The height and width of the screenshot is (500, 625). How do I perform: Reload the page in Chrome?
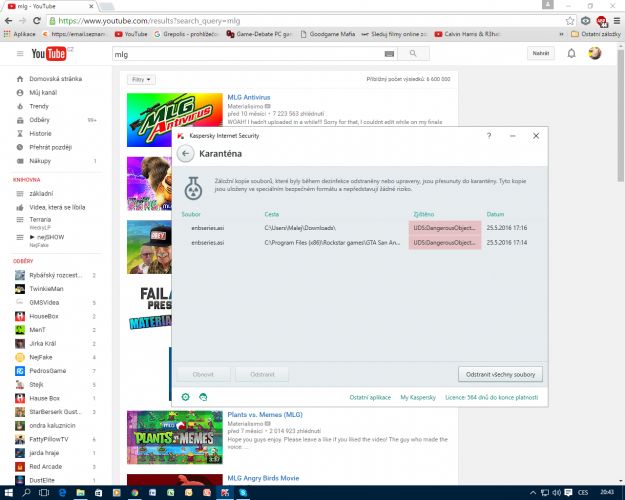coord(37,21)
